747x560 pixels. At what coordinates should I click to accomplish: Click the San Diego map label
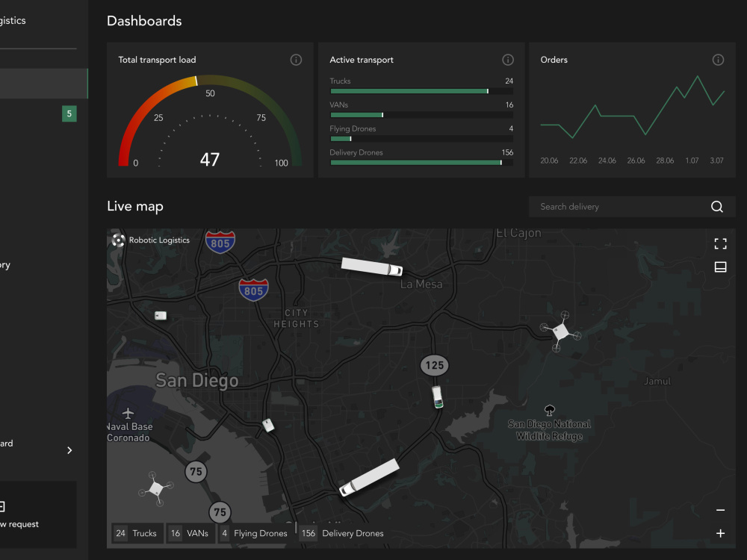[196, 381]
